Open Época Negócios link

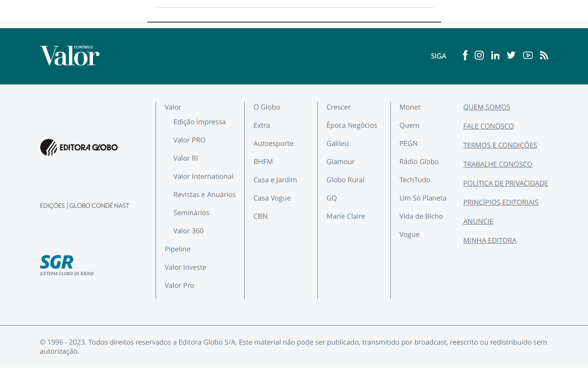(352, 126)
